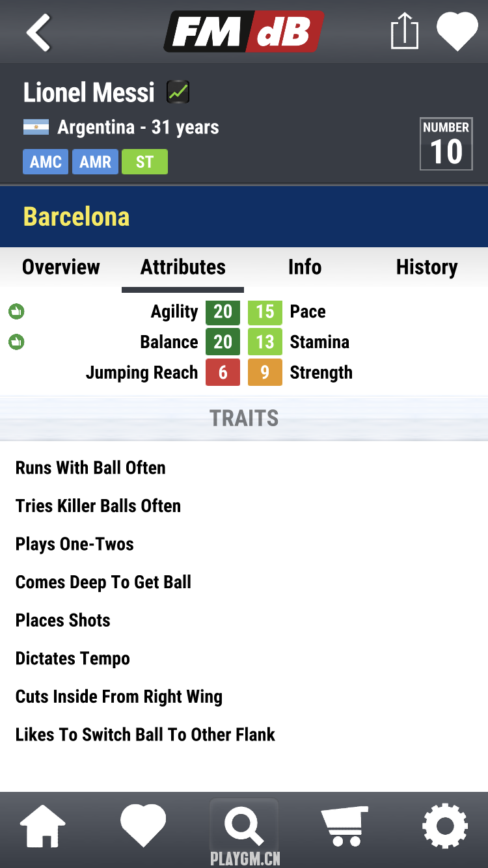Open the Home icon in bottom bar
488x868 pixels.
(x=43, y=826)
